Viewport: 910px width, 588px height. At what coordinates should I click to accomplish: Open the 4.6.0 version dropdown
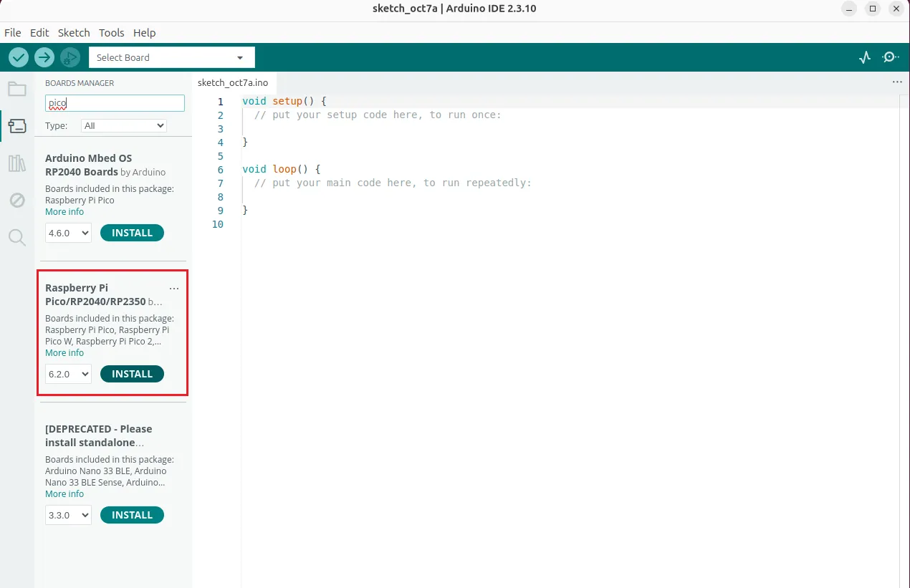click(68, 233)
